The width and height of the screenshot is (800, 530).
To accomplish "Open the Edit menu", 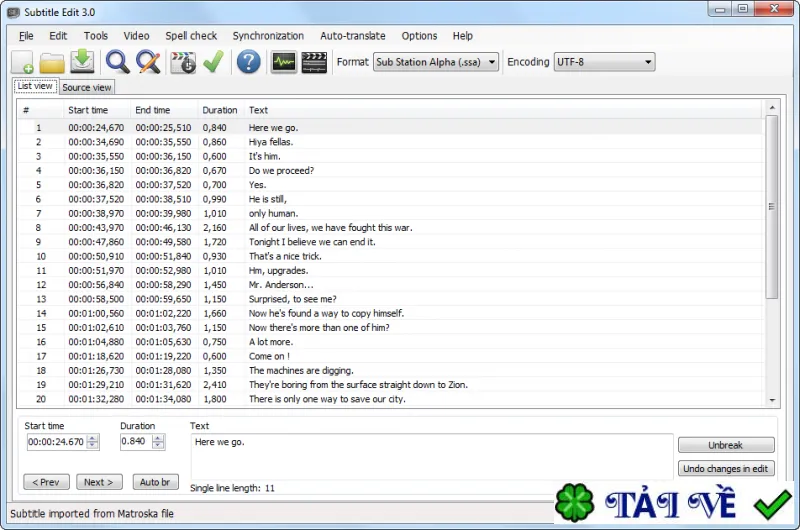I will [58, 36].
